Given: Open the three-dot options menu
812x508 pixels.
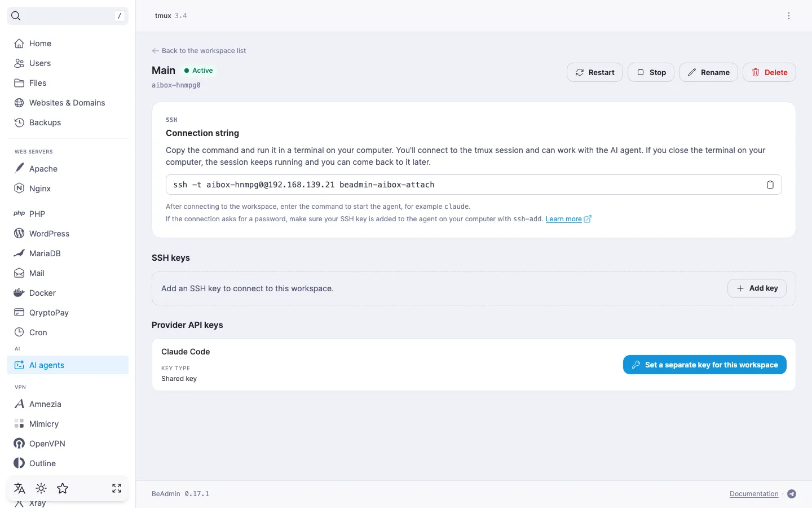Looking at the screenshot, I should [789, 16].
